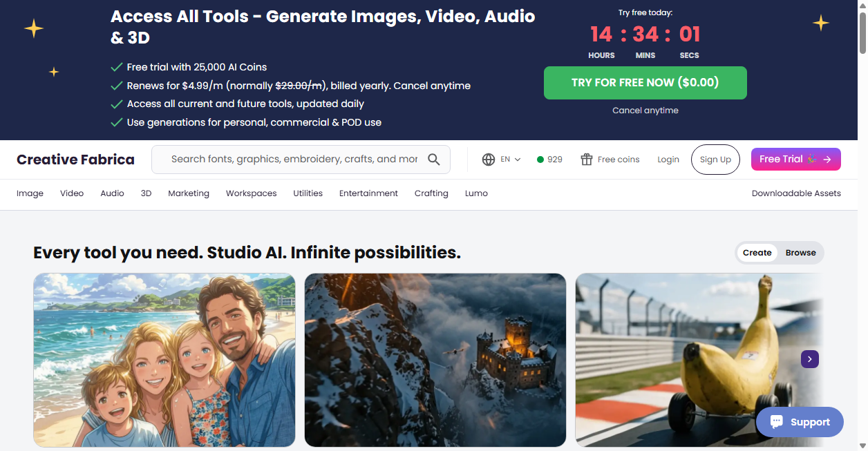Click the magnifying glass search icon
868x451 pixels.
coord(433,160)
